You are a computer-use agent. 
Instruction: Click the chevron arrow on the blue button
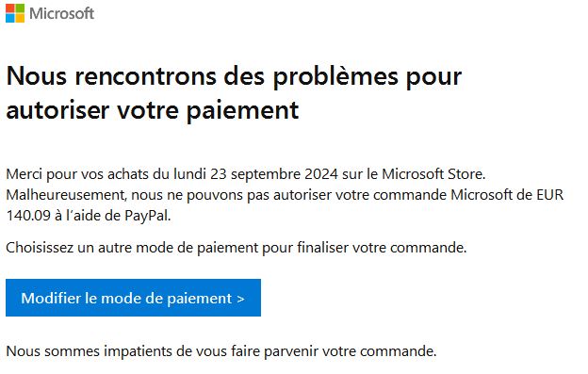pos(240,299)
